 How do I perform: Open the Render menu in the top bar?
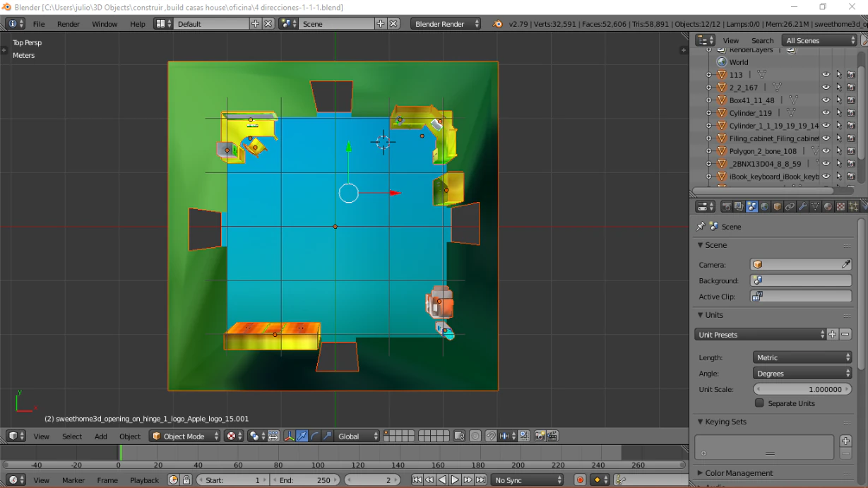69,23
